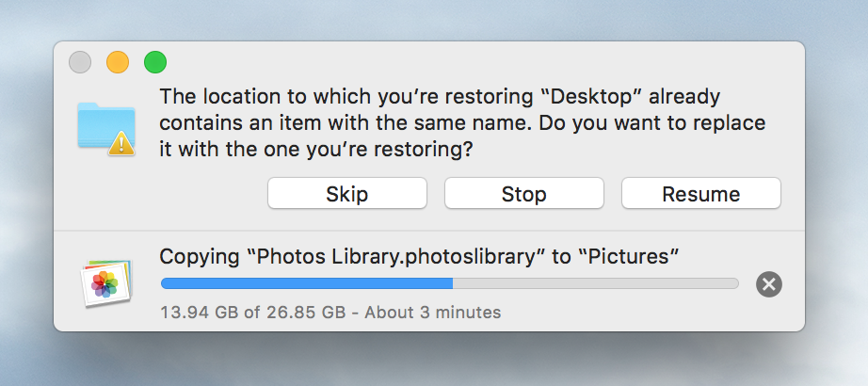Click the grayed-out close window button
Screen dimensions: 868x386
[x=81, y=63]
